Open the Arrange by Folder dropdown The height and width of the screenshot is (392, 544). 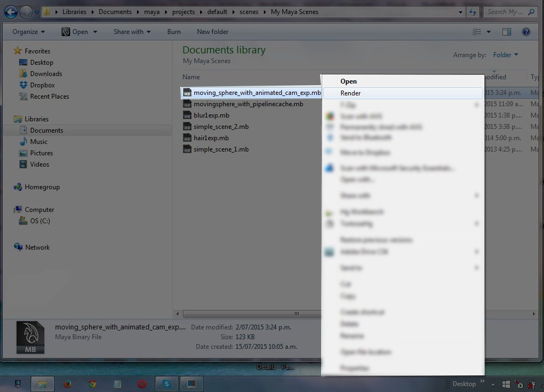505,54
